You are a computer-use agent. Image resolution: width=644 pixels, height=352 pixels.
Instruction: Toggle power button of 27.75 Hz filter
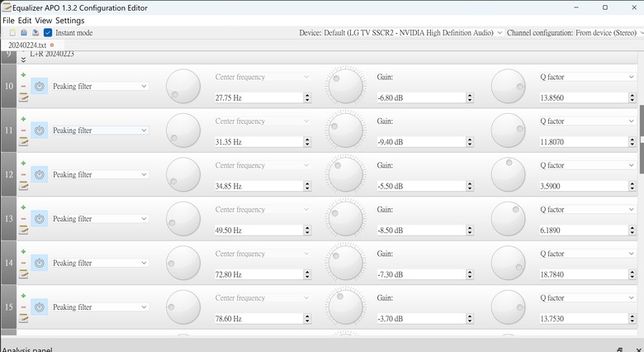click(40, 86)
